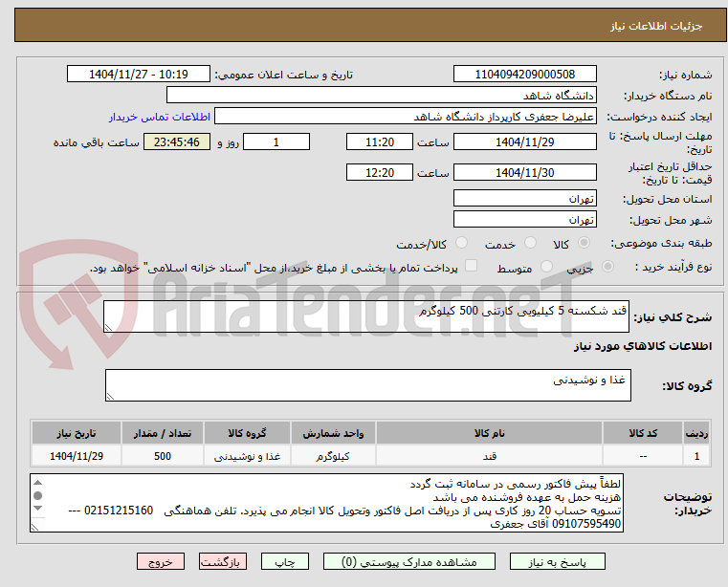Click the استان محل تحویل field
Viewport: 728px width, 587px height.
click(524, 199)
